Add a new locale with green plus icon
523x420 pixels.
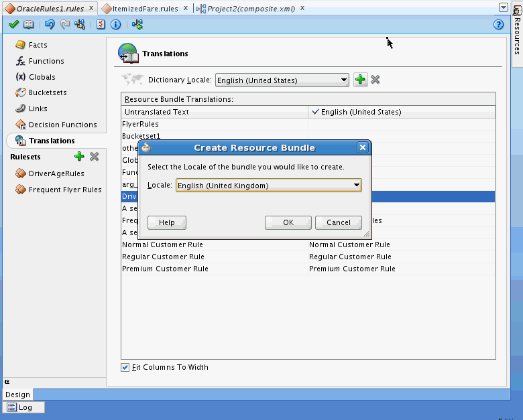coord(361,80)
